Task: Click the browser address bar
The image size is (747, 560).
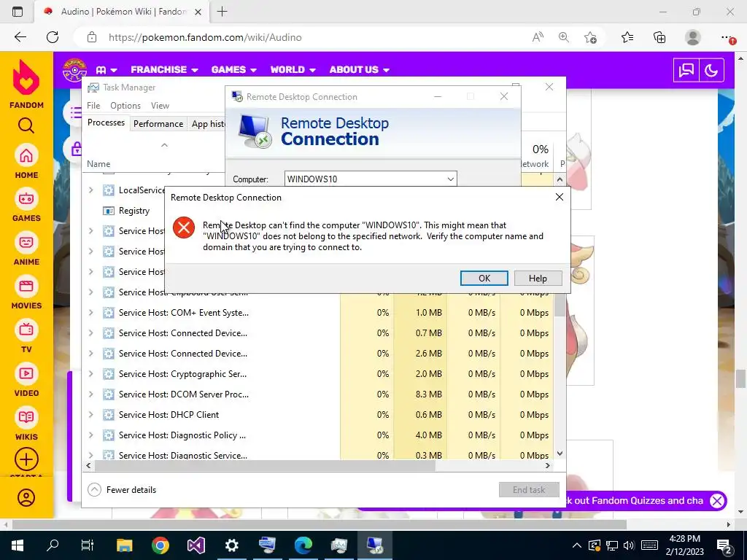Action: pos(305,37)
